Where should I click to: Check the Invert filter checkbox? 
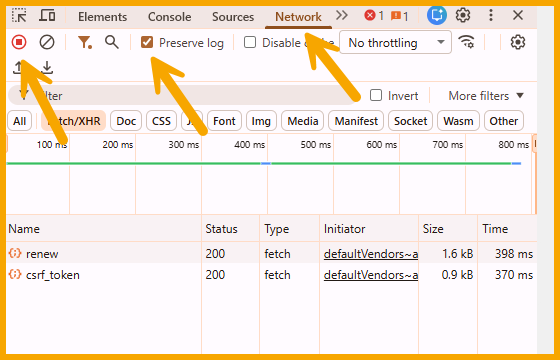click(x=376, y=95)
